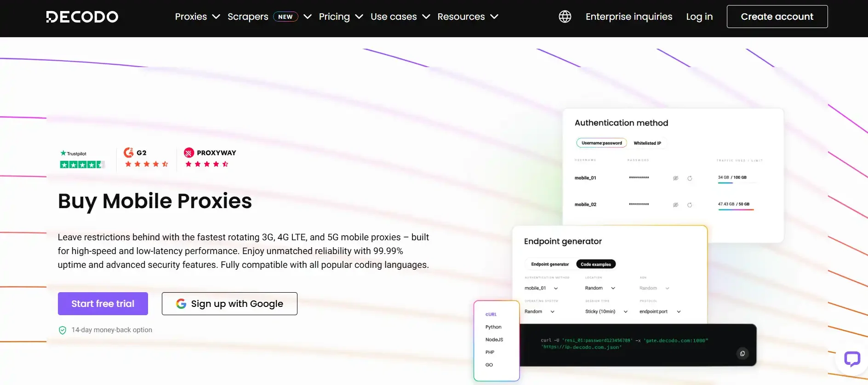
Task: Click the NEW badge beside Scrapers
Action: pos(286,17)
